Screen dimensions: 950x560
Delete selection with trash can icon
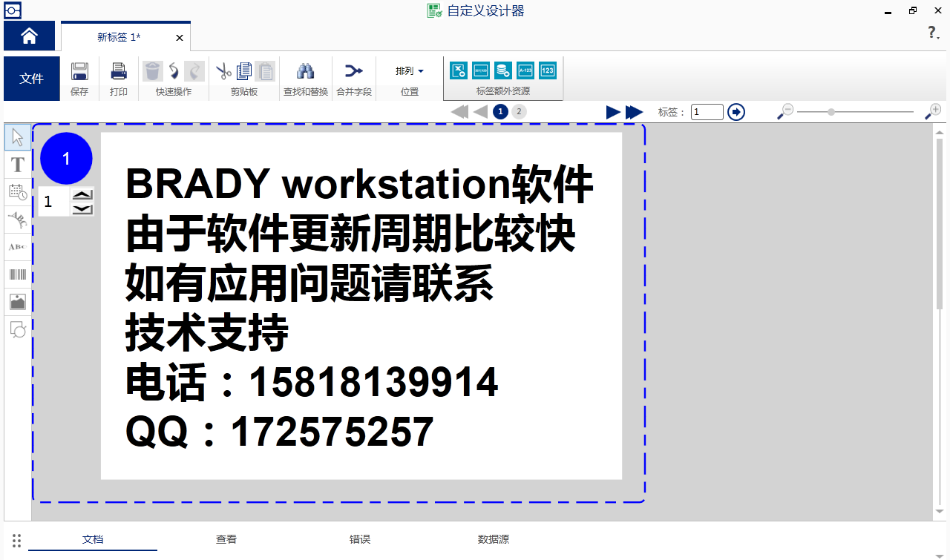tap(152, 71)
